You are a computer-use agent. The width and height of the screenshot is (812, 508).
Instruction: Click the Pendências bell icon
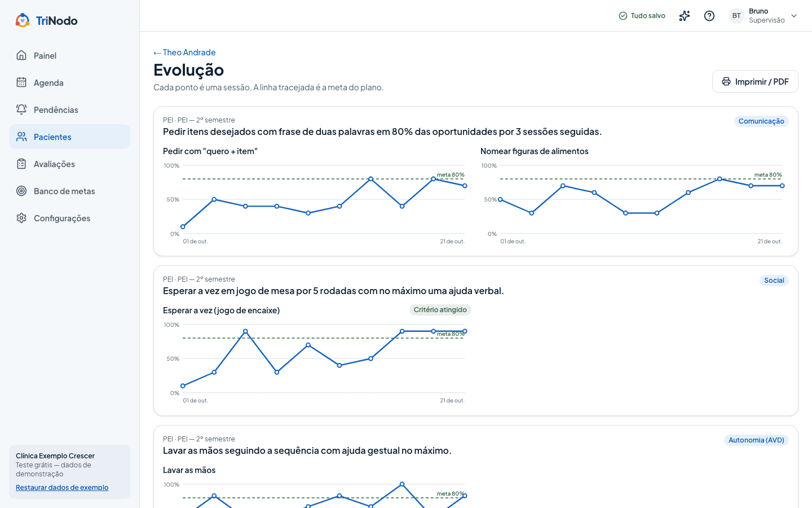point(21,110)
